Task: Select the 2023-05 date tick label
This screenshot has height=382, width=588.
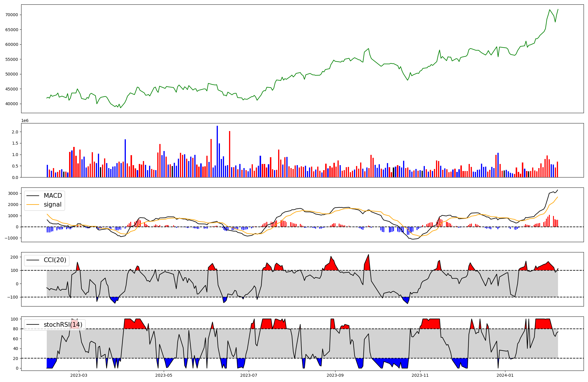Action: [163, 375]
